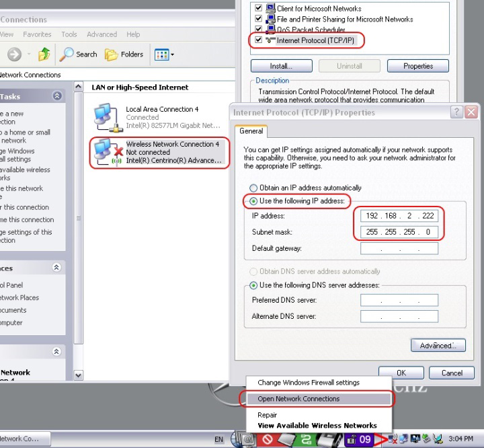Click the 3:04 PM clock

click(460, 439)
